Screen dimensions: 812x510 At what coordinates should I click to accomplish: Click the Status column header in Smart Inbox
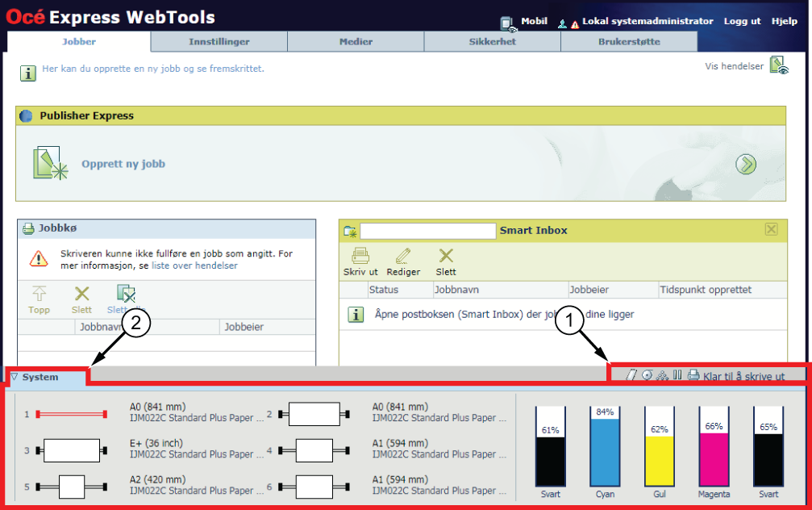pyautogui.click(x=400, y=290)
